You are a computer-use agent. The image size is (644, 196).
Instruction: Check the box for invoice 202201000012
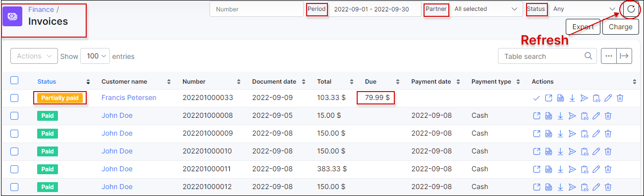pyautogui.click(x=14, y=187)
